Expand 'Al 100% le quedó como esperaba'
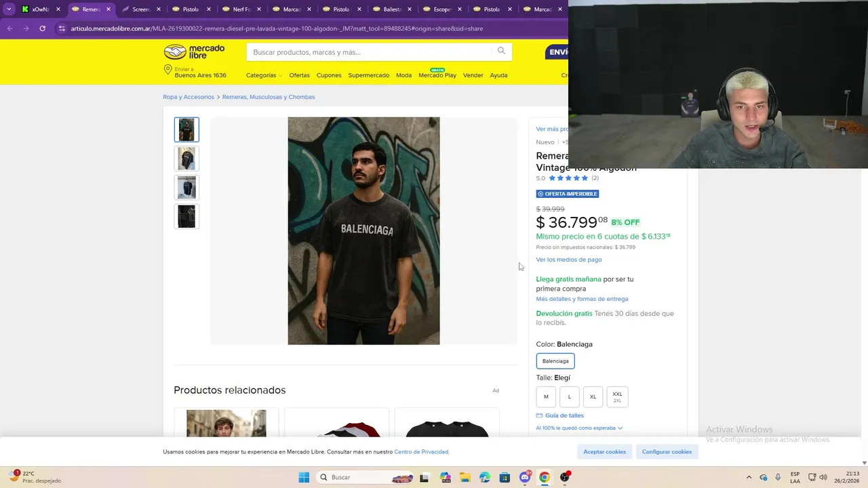This screenshot has height=488, width=868. pos(579,428)
